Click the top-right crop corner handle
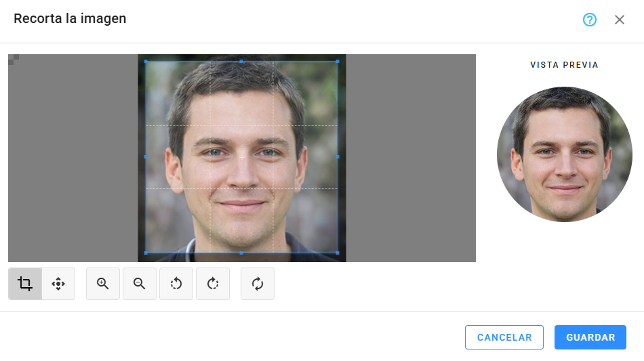This screenshot has width=644, height=361. click(338, 61)
